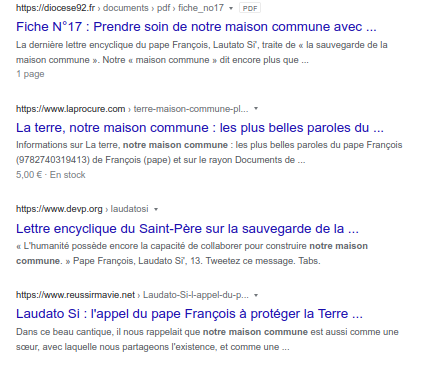The image size is (425, 369).
Task: Expand dropdown arrow beside devp.org laudatosi
Action: (x=156, y=209)
